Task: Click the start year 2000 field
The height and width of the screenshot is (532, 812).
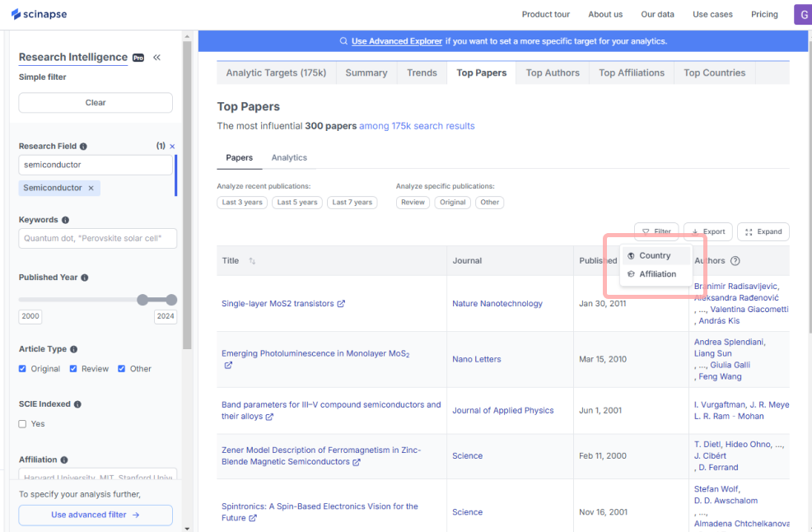Action: (30, 316)
